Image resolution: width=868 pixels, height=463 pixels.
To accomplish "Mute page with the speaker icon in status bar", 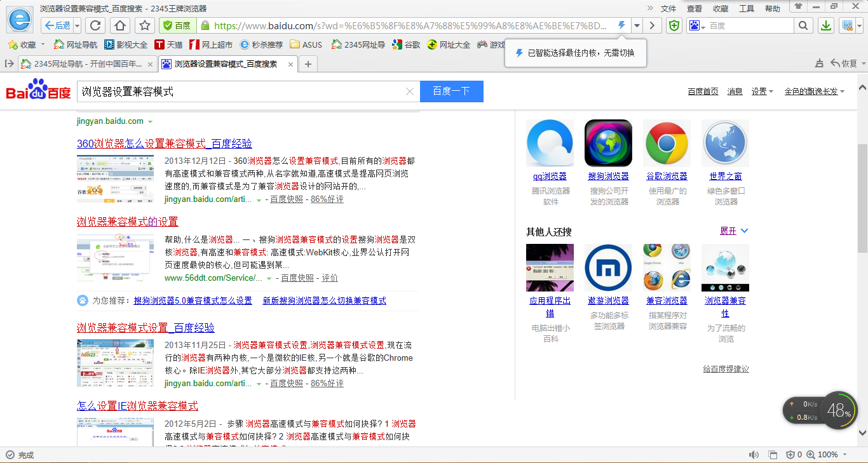I will point(754,455).
